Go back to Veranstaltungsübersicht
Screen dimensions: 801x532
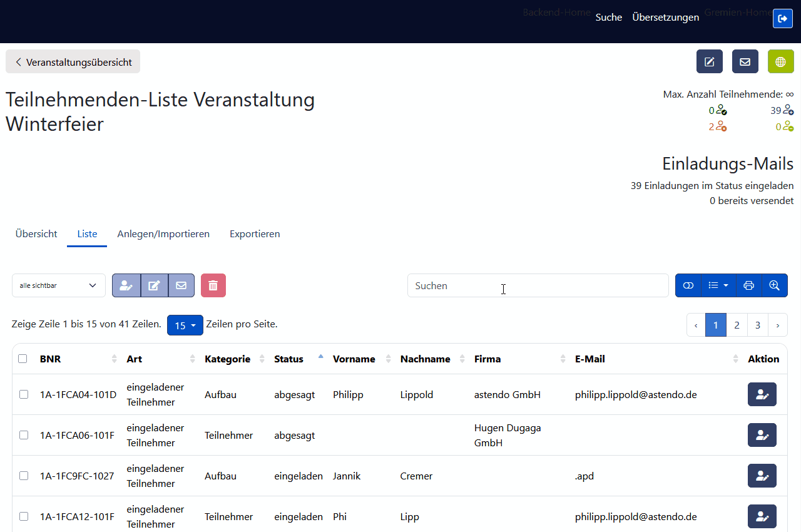pos(73,62)
